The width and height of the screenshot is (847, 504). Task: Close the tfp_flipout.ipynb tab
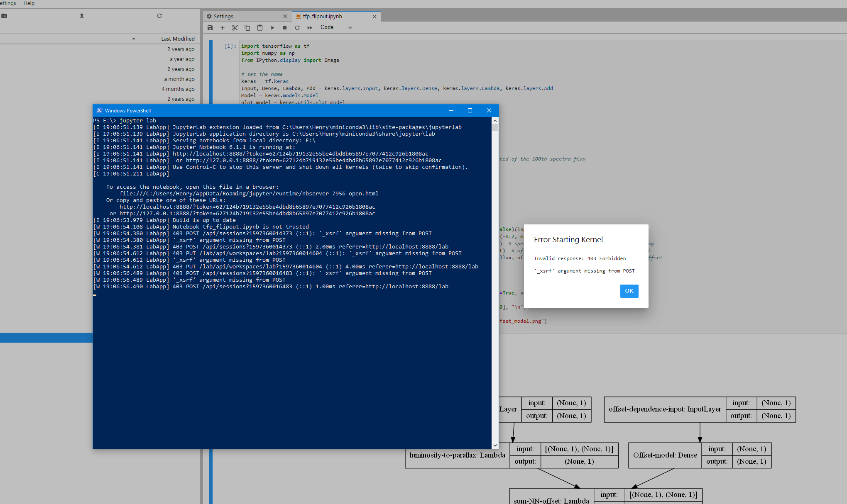[375, 17]
